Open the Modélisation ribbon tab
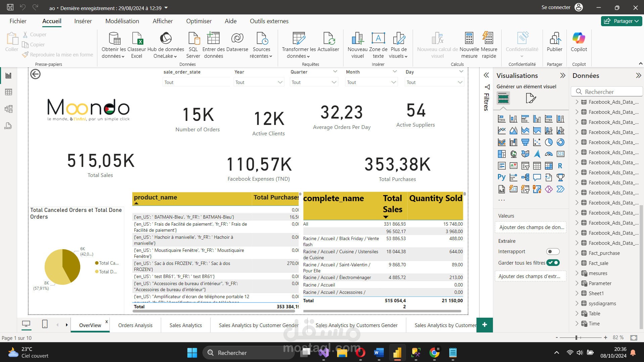Image resolution: width=644 pixels, height=362 pixels. point(122,21)
